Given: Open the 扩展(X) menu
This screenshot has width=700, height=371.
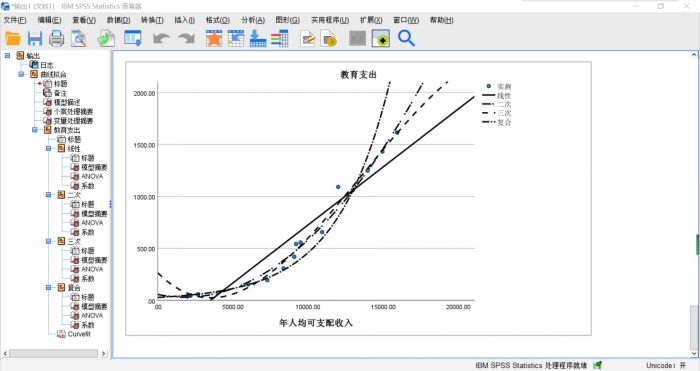Looking at the screenshot, I should (371, 20).
